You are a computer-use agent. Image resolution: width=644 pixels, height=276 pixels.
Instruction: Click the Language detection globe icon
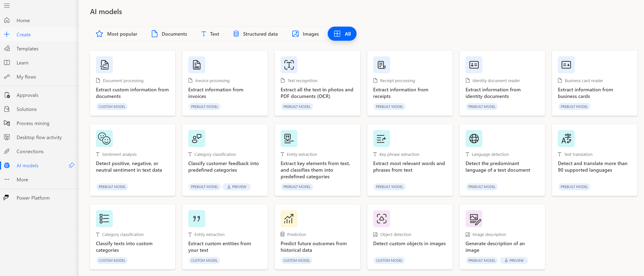(474, 138)
